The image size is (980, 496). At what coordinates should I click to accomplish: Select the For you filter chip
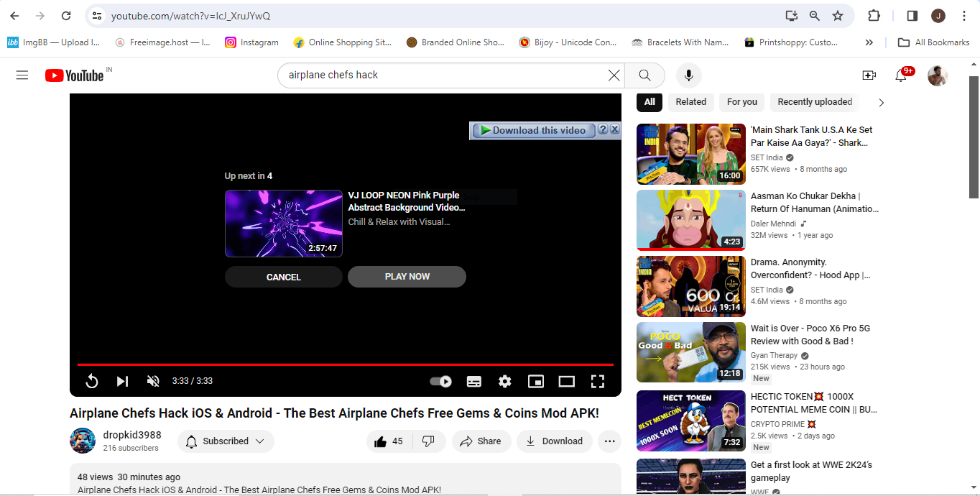[x=742, y=102]
